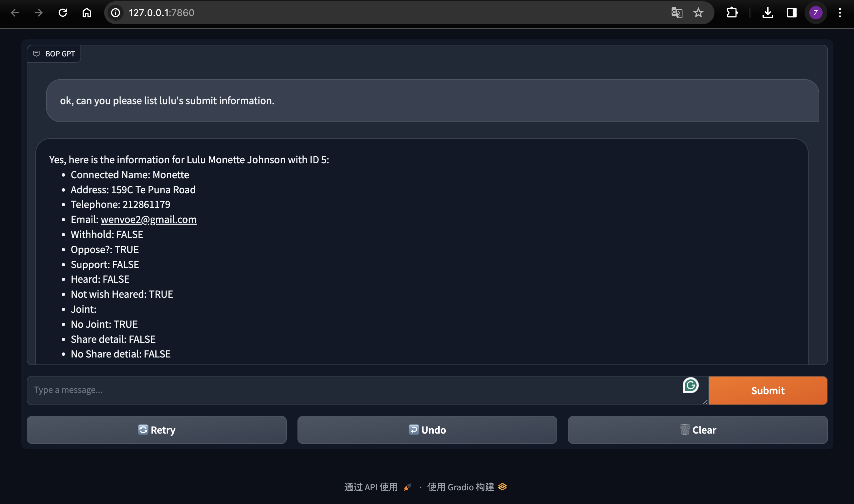Click the Retry button
The height and width of the screenshot is (504, 854).
pyautogui.click(x=157, y=430)
